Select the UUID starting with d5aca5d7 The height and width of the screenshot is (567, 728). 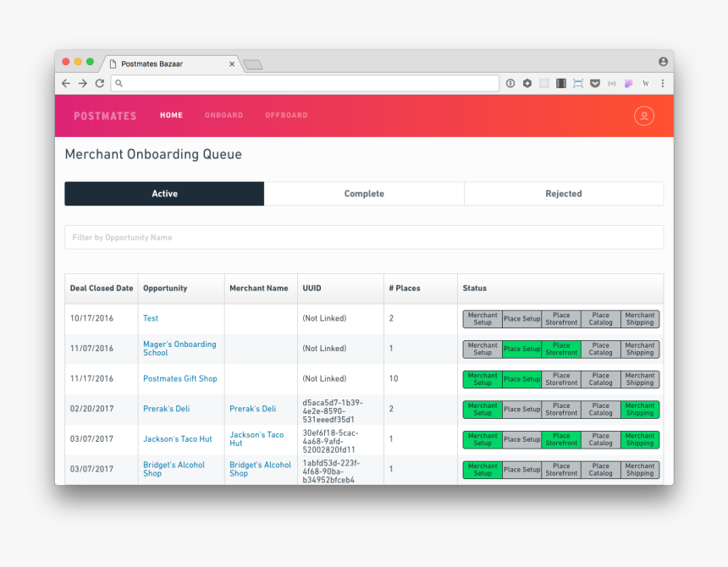[333, 411]
